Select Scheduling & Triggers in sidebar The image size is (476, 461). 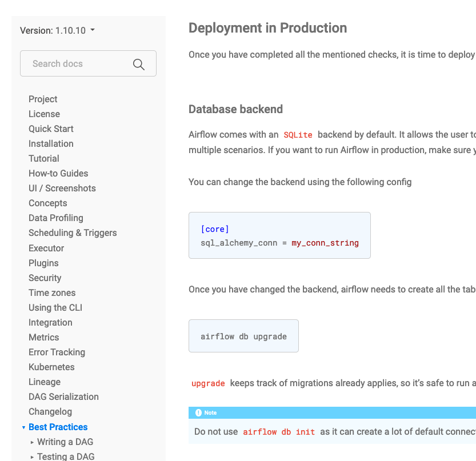(x=73, y=232)
